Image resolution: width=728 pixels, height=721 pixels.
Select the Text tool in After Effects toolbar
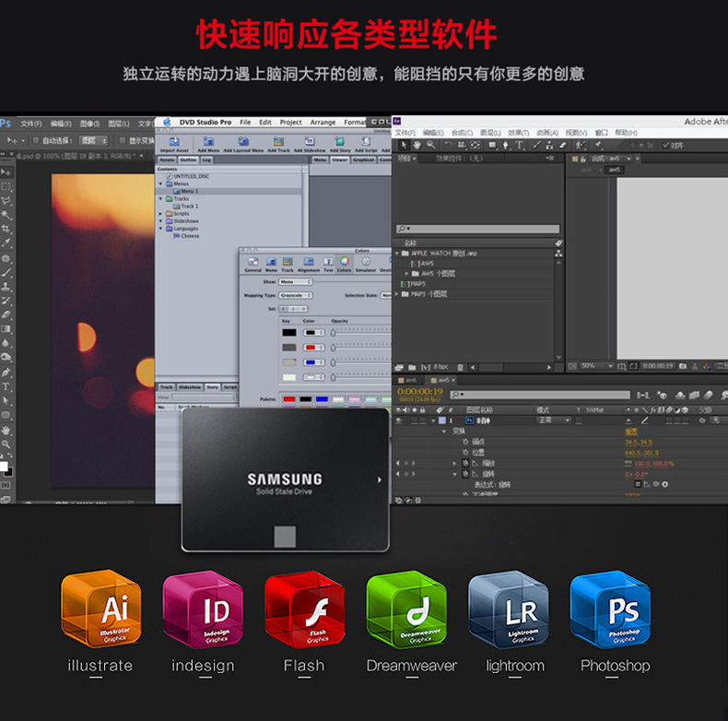(x=520, y=145)
